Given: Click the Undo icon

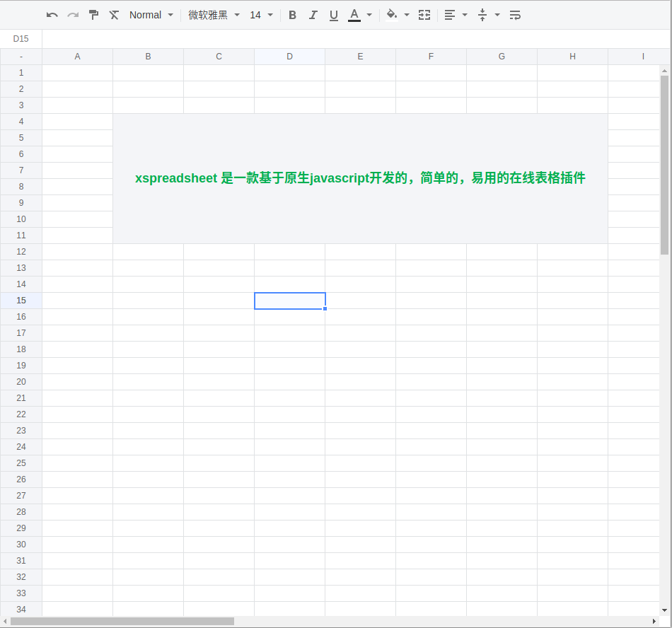Looking at the screenshot, I should click(x=52, y=16).
